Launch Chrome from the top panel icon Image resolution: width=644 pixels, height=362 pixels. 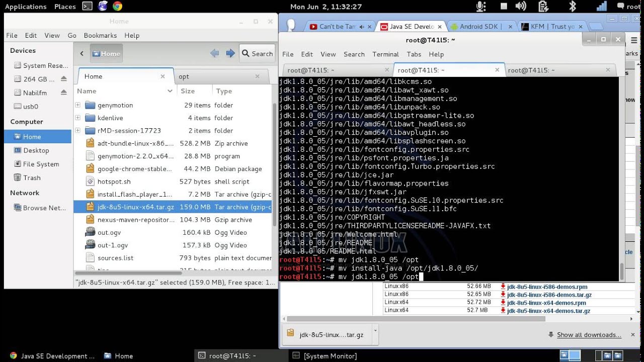117,7
